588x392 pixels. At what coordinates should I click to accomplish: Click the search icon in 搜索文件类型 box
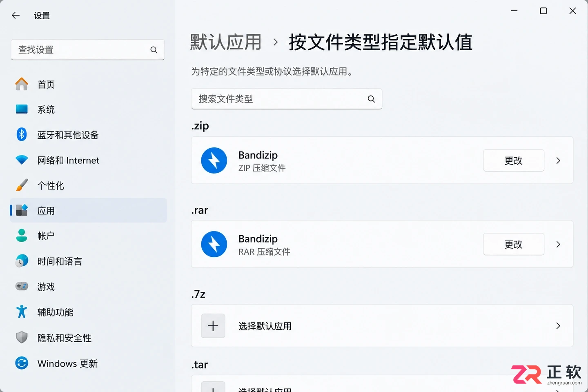coord(371,99)
